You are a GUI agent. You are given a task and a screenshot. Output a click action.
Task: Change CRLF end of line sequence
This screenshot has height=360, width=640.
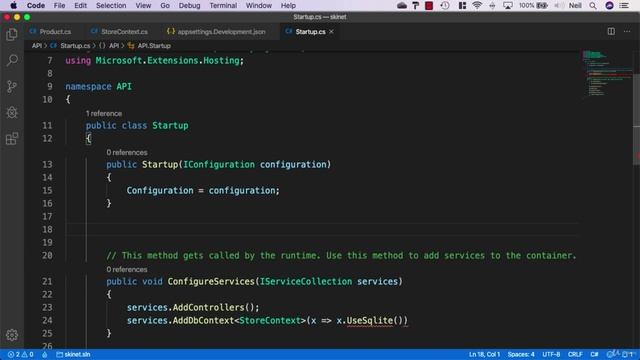(x=575, y=354)
